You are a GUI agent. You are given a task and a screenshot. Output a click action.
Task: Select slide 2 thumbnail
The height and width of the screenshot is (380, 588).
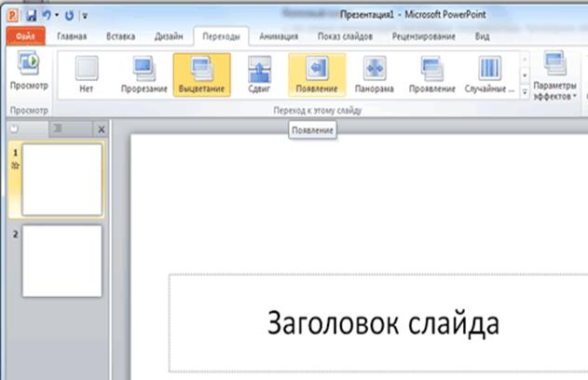tap(62, 261)
